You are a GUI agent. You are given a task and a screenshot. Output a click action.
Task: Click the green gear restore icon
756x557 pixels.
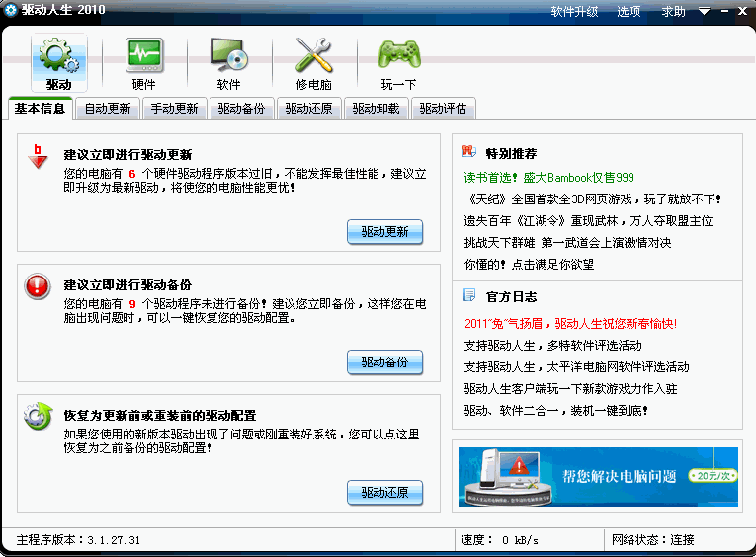click(x=39, y=416)
